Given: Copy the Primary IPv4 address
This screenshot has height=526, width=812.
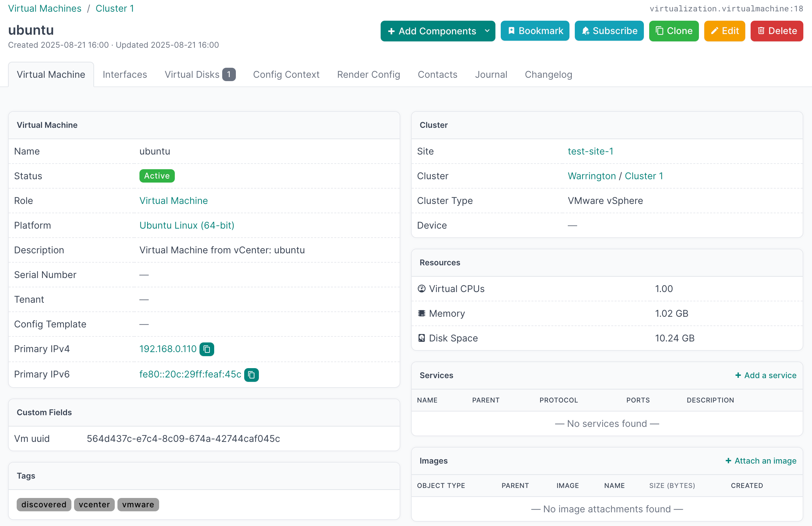Looking at the screenshot, I should coord(207,349).
